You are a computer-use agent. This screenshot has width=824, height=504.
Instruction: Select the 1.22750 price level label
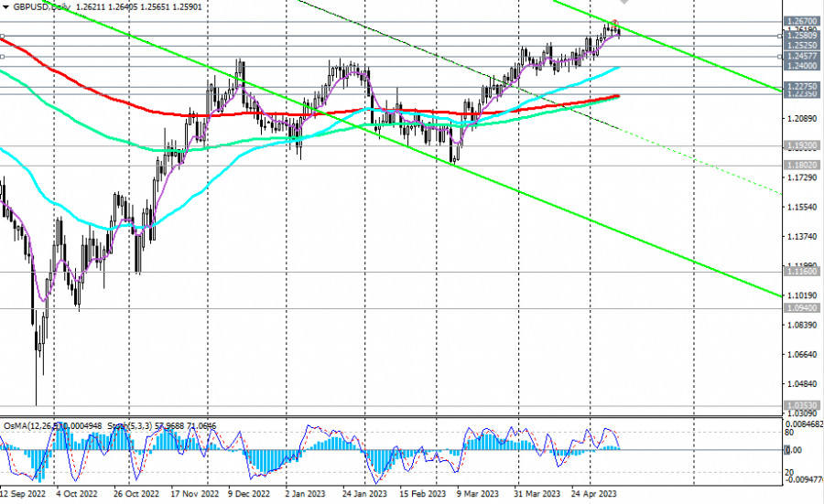point(801,87)
